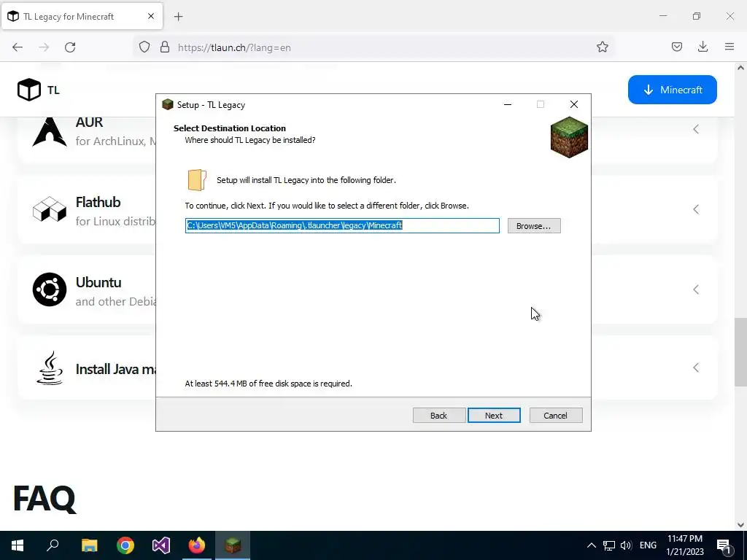Click the Arch Linux AUR logo
Viewport: 747px width, 560px height.
[50, 132]
